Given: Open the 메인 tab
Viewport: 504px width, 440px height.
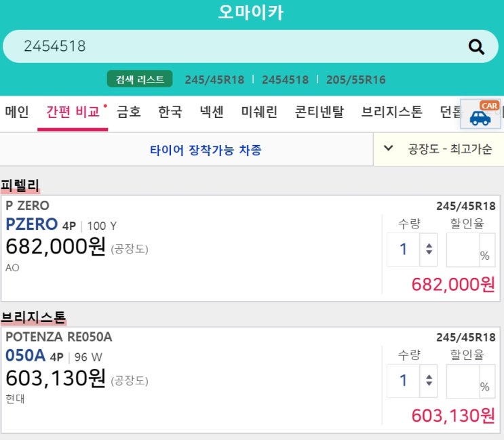Looking at the screenshot, I should (17, 112).
